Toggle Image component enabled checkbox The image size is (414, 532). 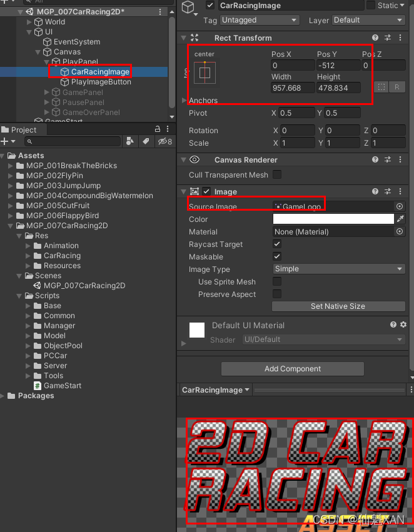point(206,191)
